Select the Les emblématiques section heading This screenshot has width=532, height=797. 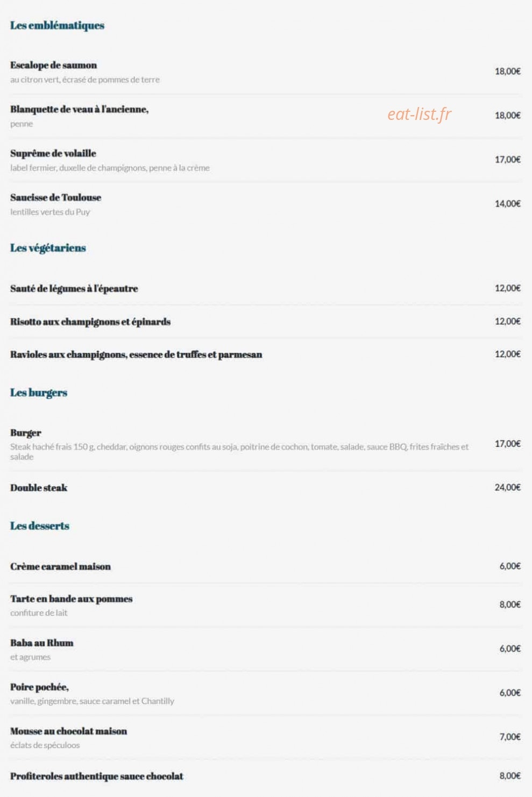(x=57, y=25)
